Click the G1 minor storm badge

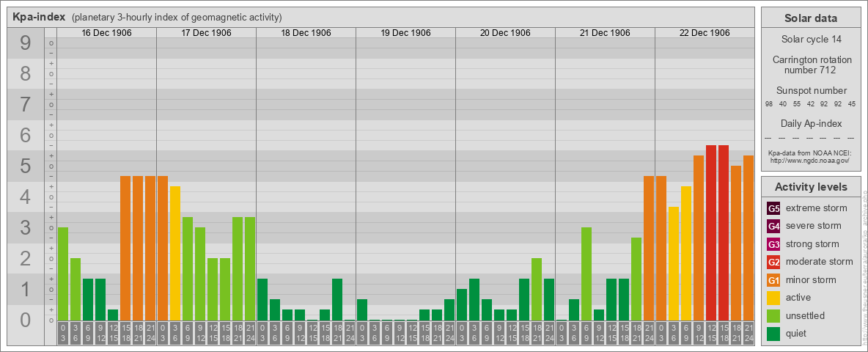coord(773,280)
